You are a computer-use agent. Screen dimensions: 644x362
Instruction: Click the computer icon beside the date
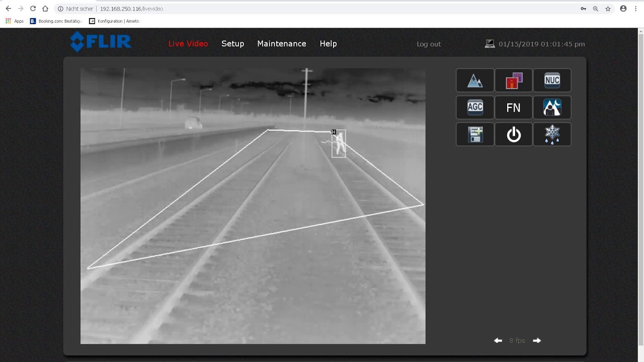(490, 44)
